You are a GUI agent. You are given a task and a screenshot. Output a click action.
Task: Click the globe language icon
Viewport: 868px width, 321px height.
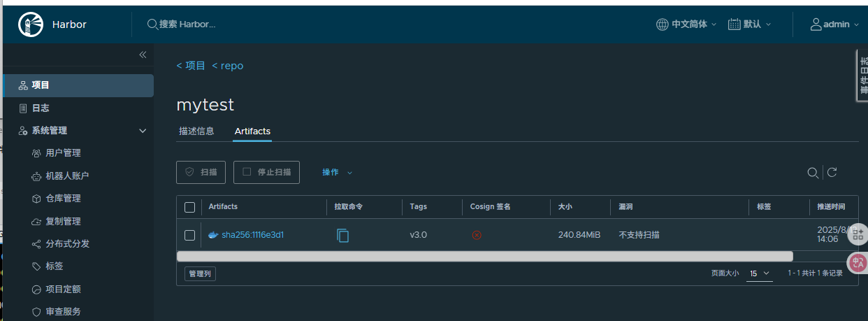tap(663, 24)
